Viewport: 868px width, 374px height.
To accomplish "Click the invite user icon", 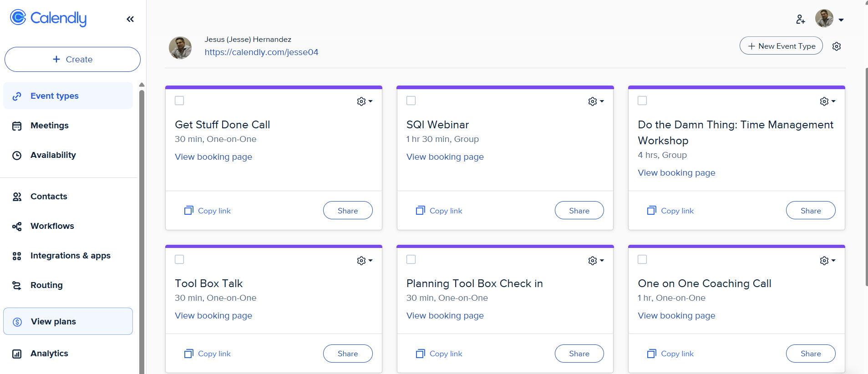I will [801, 19].
